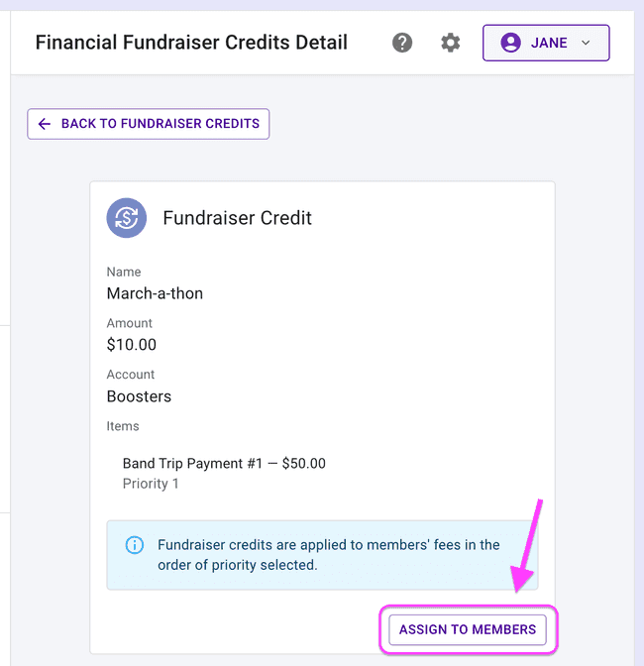
Task: Click the Fundraiser Credit card heading
Action: (237, 218)
